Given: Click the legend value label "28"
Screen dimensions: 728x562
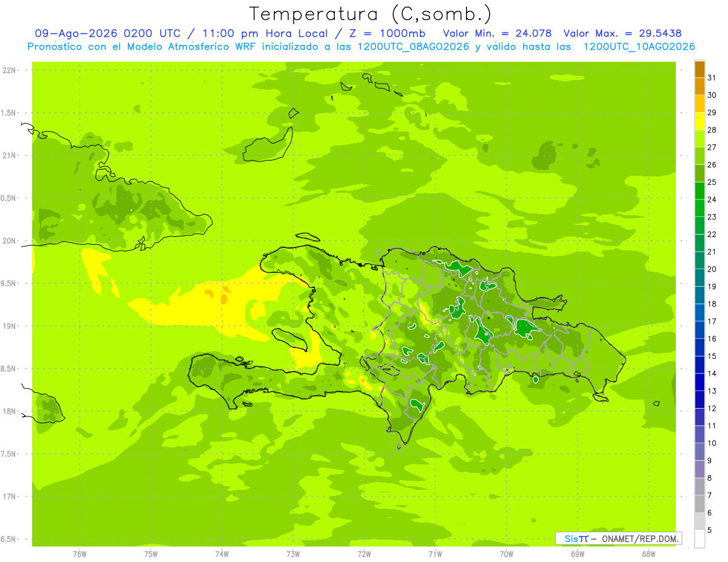Looking at the screenshot, I should (x=712, y=130).
